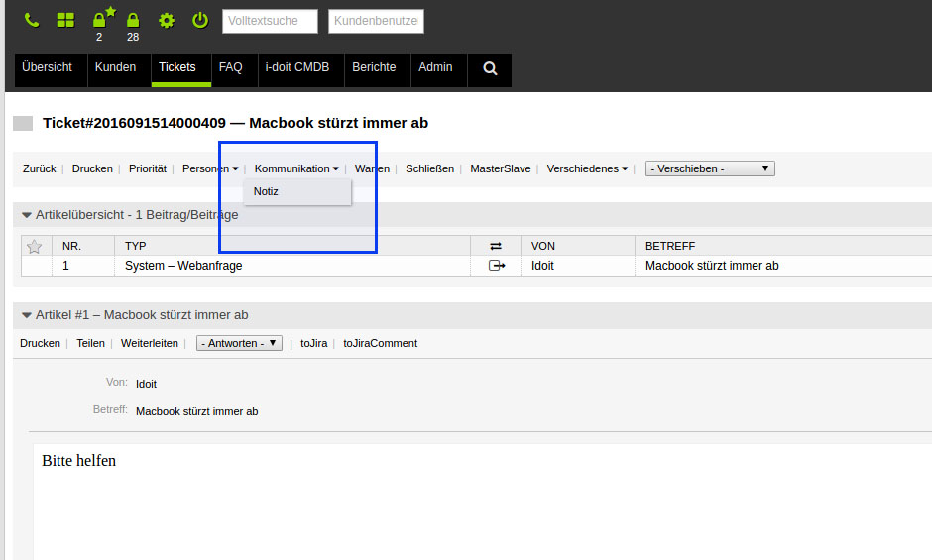
Task: Click Drucken in the article actions
Action: (40, 344)
